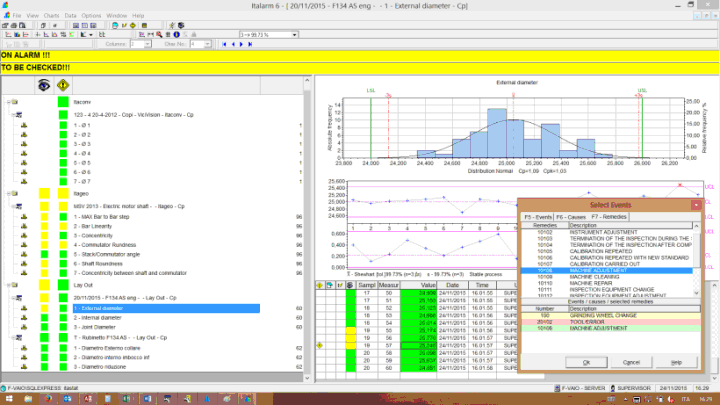Go to next characteristic arrow

click(x=241, y=44)
